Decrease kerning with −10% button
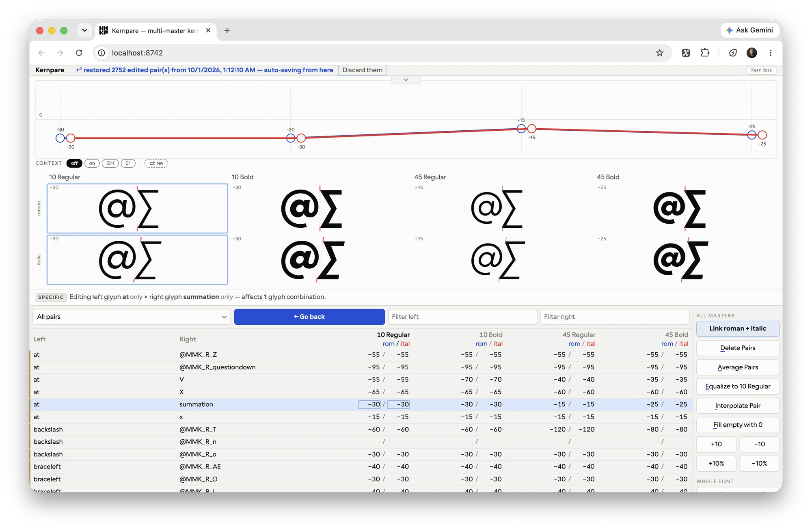 point(759,463)
